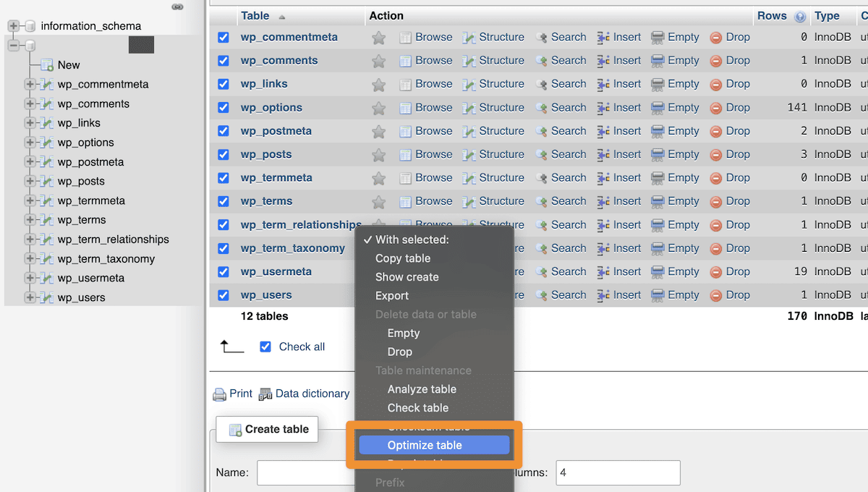The image size is (868, 492).
Task: Expand wp_links node in sidebar
Action: (30, 123)
